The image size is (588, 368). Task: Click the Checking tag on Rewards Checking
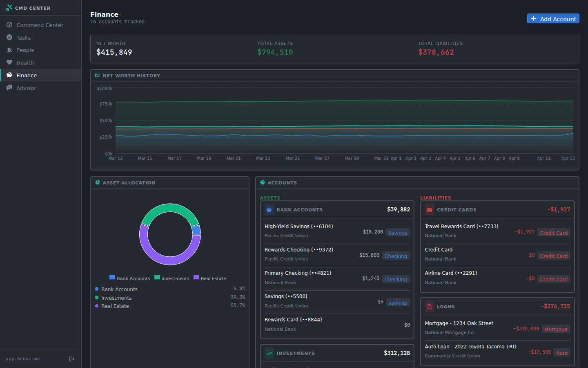(396, 256)
